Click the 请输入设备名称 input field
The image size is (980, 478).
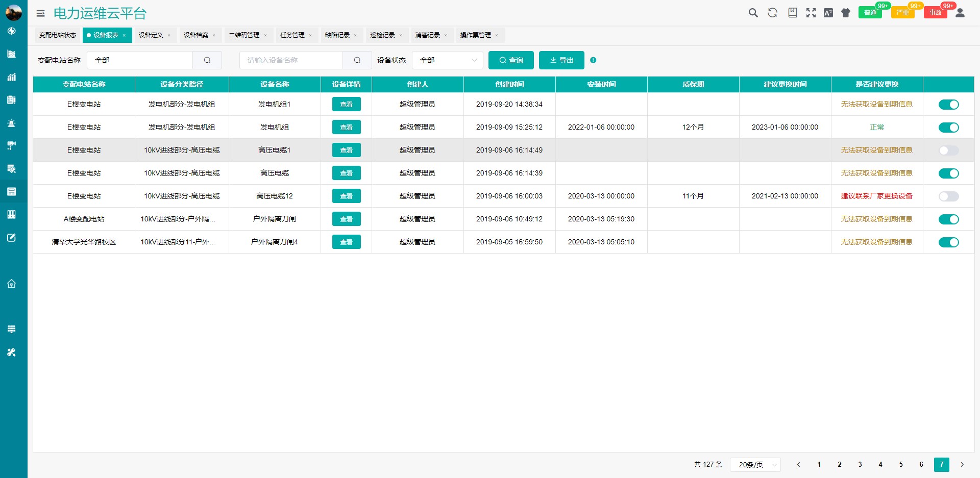click(291, 60)
